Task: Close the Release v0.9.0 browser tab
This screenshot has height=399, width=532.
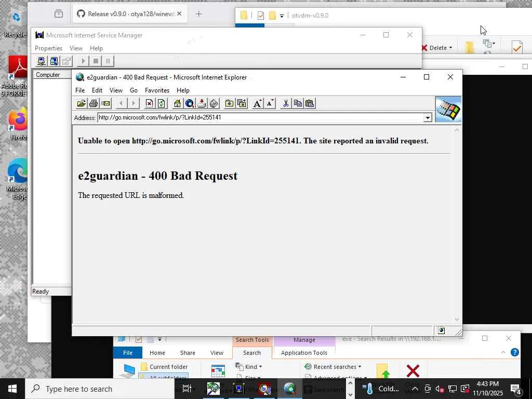Action: [x=179, y=14]
